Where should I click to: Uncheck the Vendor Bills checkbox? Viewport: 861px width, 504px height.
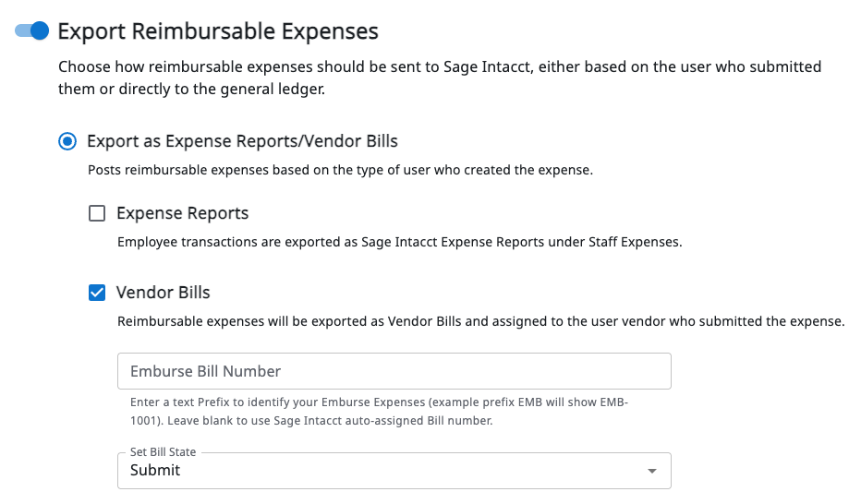(96, 293)
